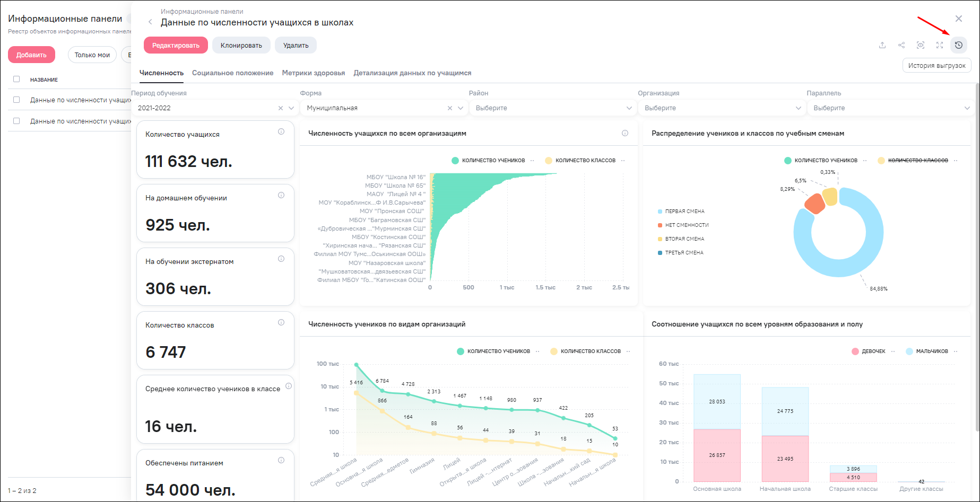
Task: Open options next to Мальчиков legend
Action: pos(955,351)
